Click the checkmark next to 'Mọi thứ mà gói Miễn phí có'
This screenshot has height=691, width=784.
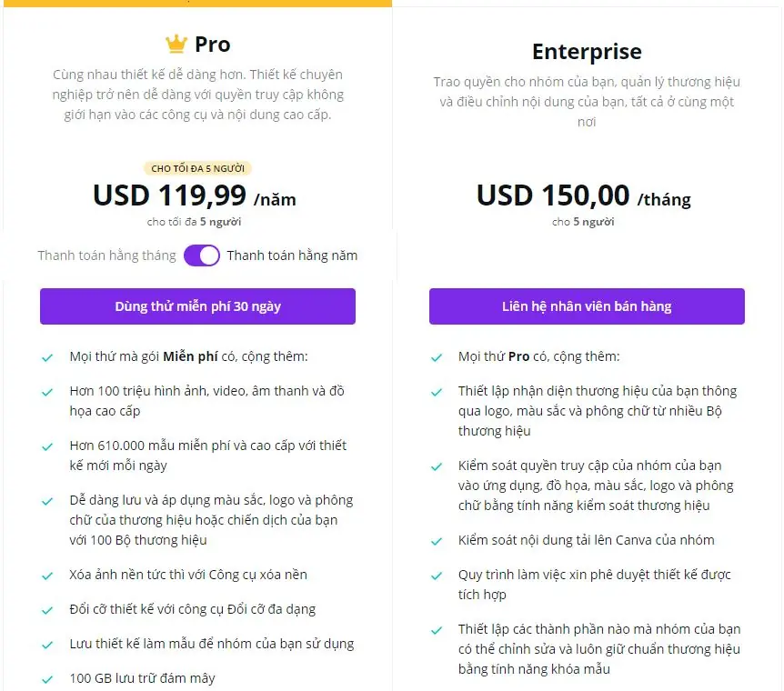pos(46,356)
